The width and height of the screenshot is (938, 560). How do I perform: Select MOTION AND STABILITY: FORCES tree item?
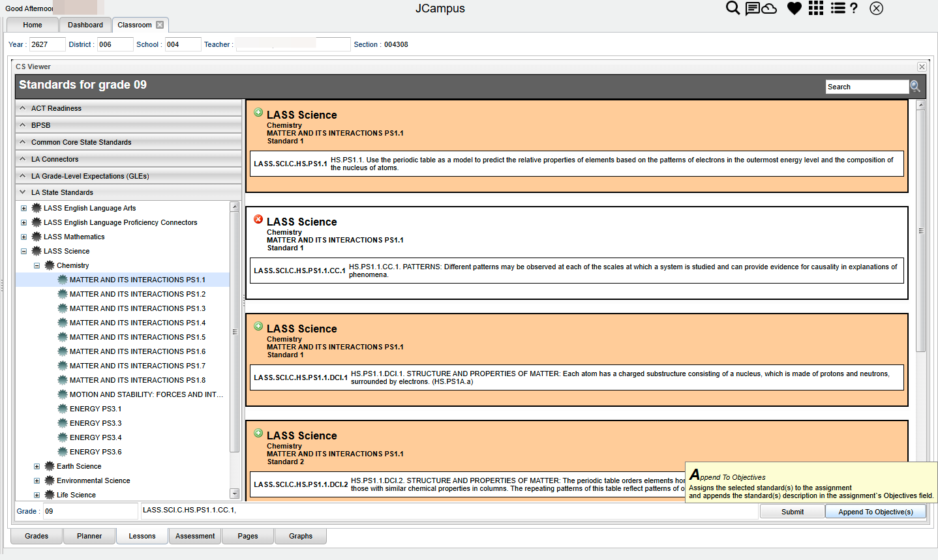pos(146,394)
